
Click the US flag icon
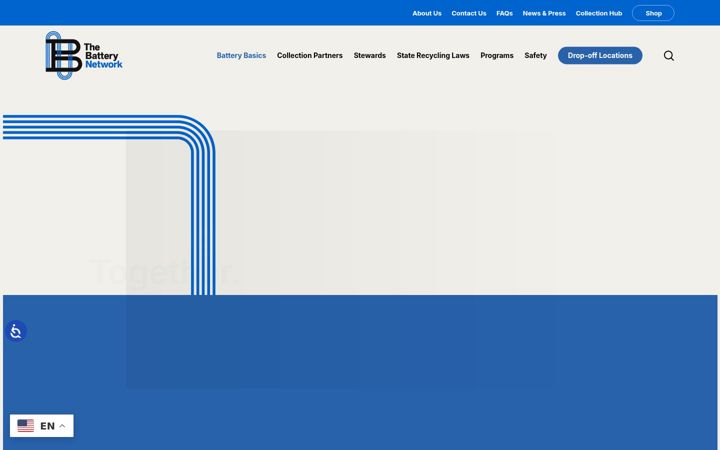click(26, 426)
